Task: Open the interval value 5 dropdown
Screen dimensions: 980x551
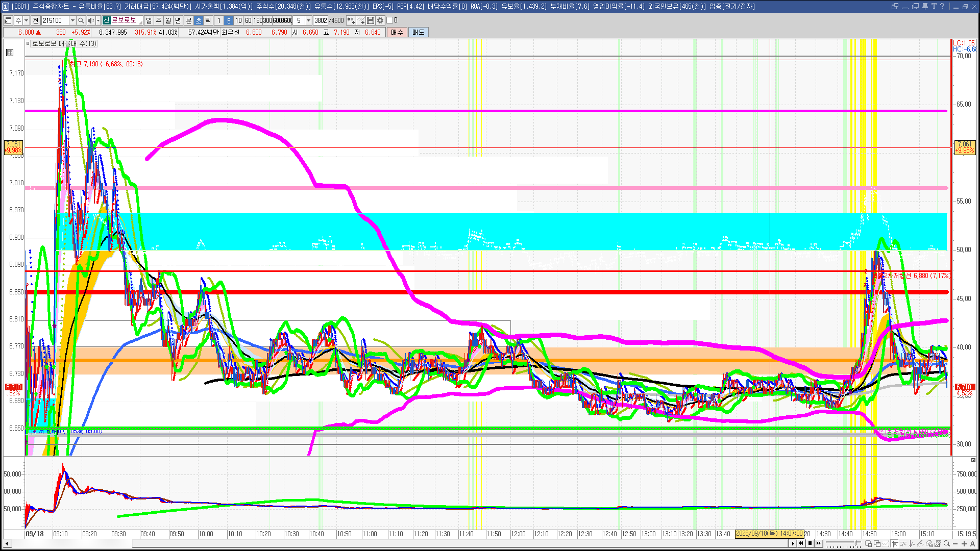Action: click(x=308, y=20)
